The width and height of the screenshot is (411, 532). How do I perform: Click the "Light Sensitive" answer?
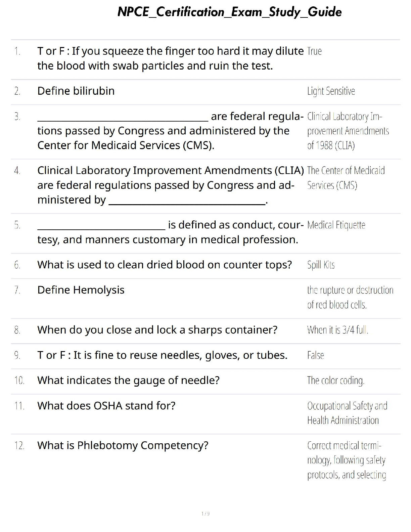(331, 91)
